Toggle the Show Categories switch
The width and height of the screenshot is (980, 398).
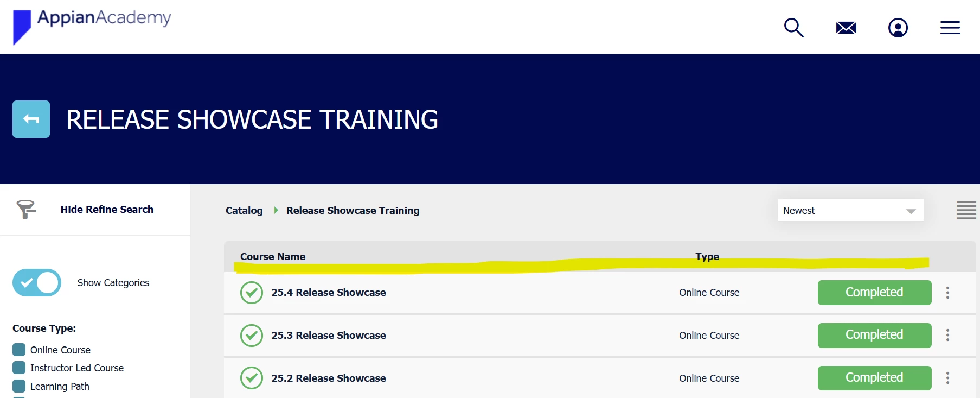coord(37,282)
